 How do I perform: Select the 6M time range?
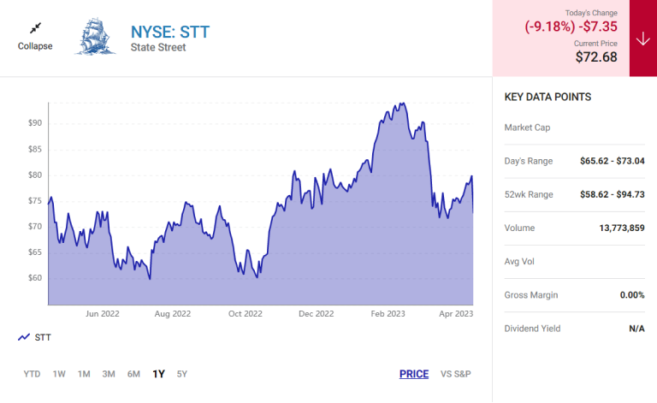point(133,374)
